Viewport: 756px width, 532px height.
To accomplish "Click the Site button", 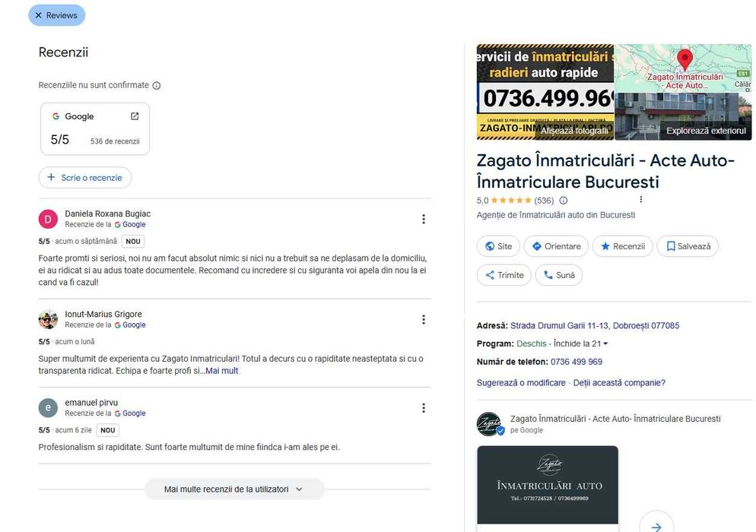I will tap(498, 246).
